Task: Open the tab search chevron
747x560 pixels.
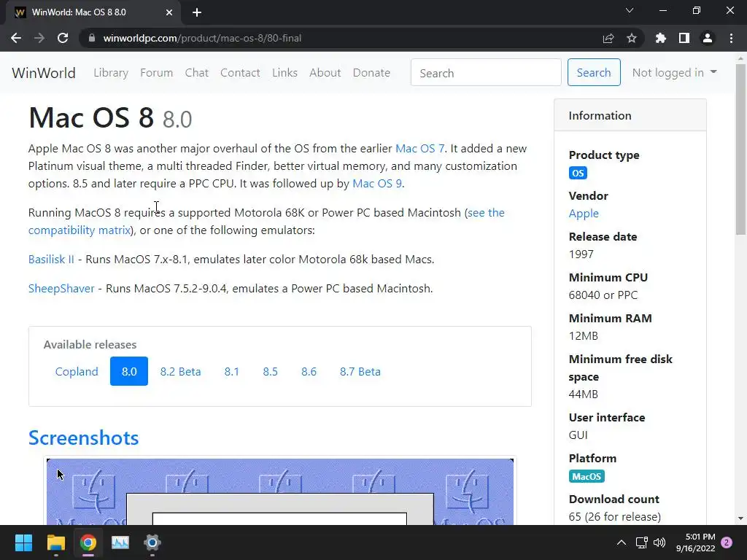Action: pos(630,10)
